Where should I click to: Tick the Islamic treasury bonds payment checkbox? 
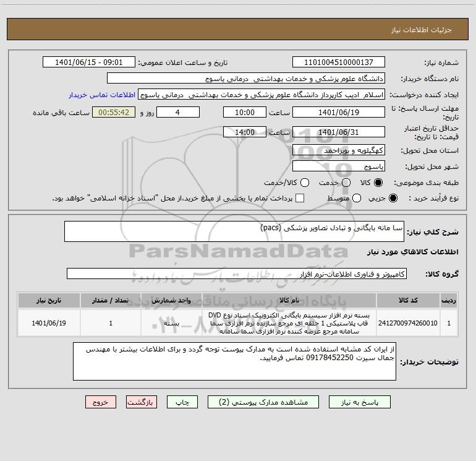click(x=300, y=198)
